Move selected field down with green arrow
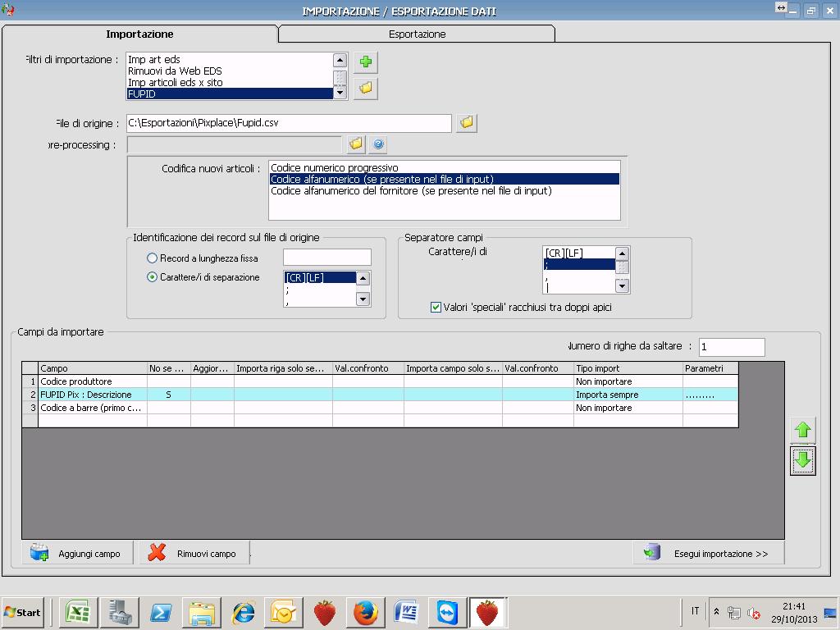Image resolution: width=840 pixels, height=630 pixels. (802, 460)
